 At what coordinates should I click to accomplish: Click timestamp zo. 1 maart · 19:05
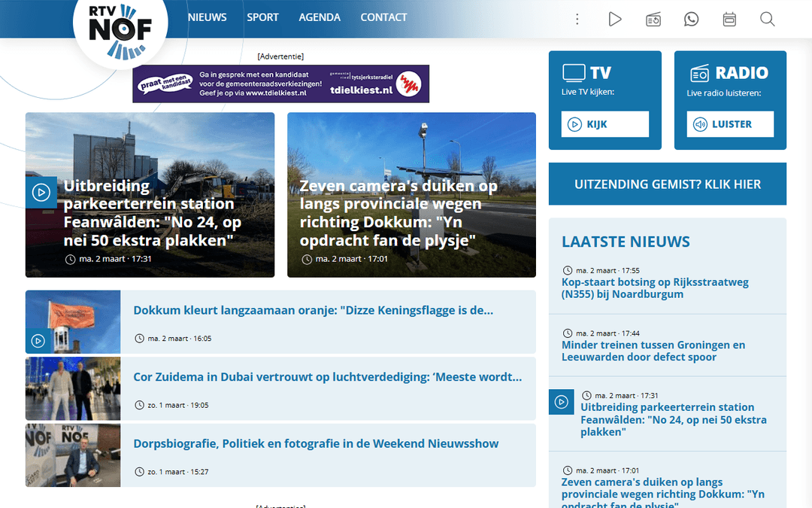tap(178, 406)
